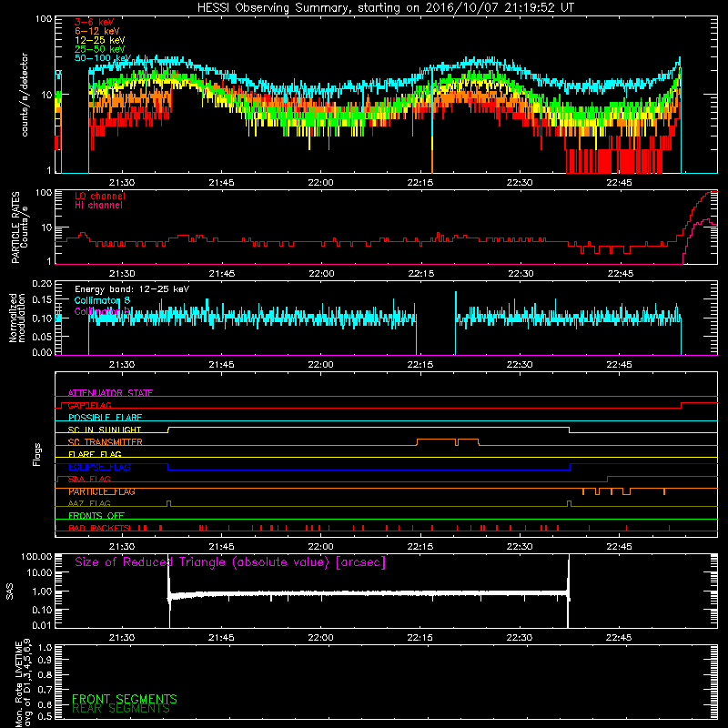
Task: Click the SAA FLAG label
Action: point(89,480)
